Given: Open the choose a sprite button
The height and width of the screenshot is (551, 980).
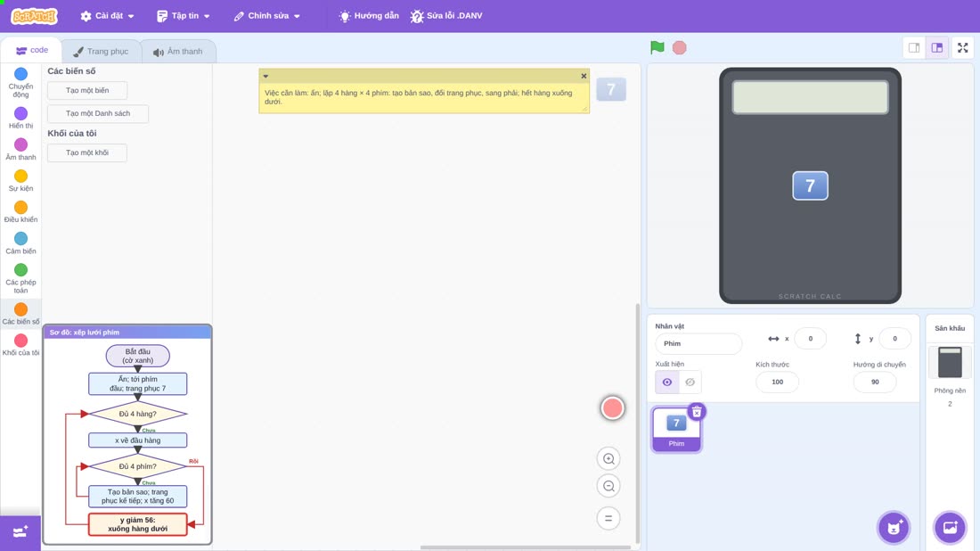Looking at the screenshot, I should pos(894,527).
